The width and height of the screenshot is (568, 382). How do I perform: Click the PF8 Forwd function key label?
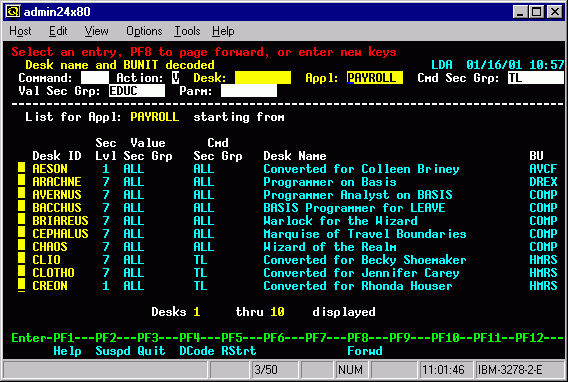tap(365, 351)
